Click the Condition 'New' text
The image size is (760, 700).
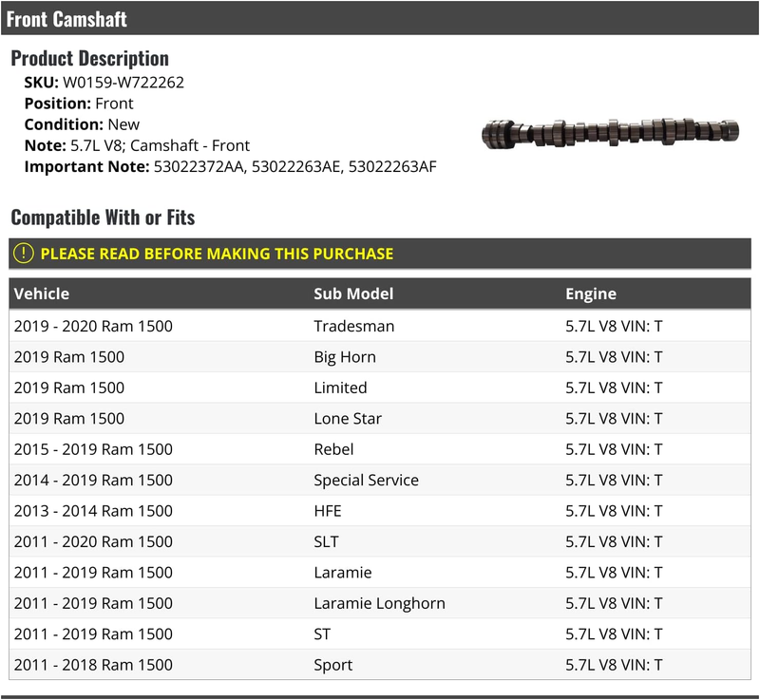point(123,124)
